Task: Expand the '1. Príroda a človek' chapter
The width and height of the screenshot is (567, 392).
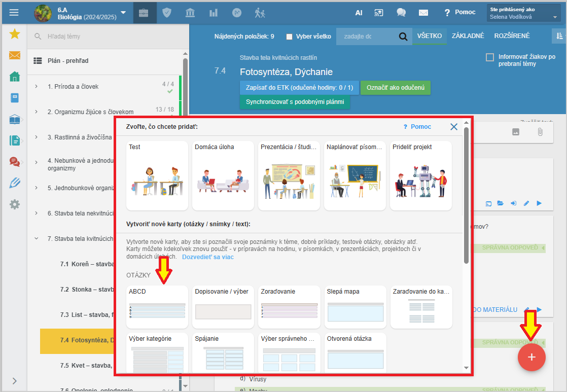Action: click(x=37, y=87)
